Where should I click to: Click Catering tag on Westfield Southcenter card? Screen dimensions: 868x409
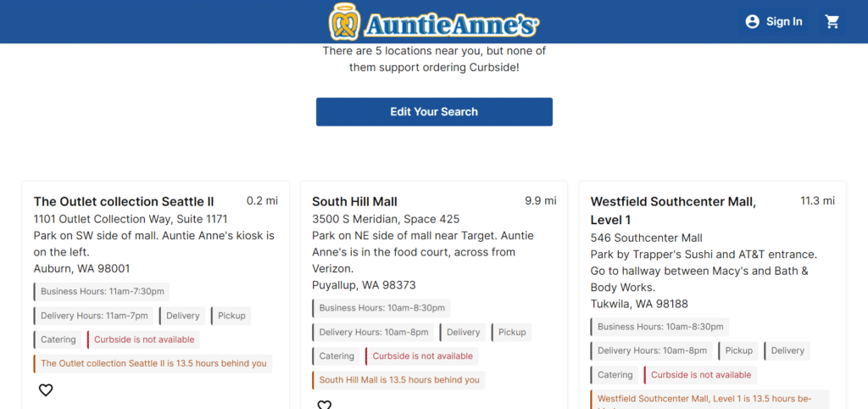(x=615, y=375)
